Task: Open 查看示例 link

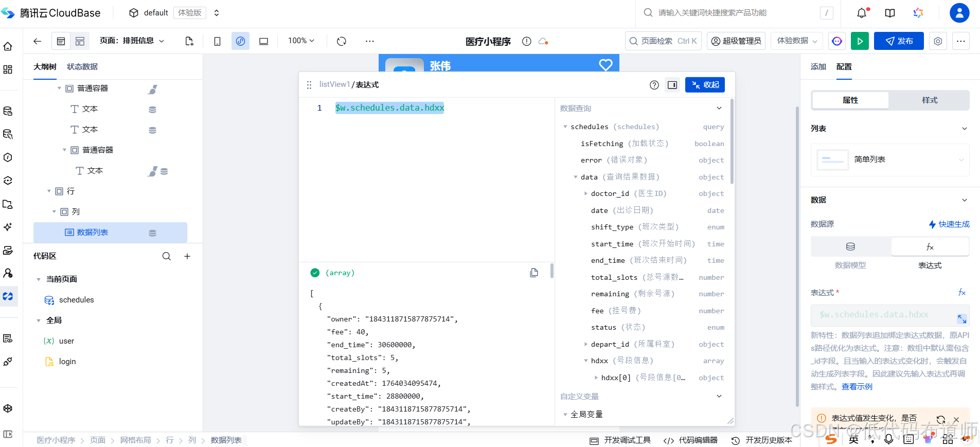Action: 857,387
